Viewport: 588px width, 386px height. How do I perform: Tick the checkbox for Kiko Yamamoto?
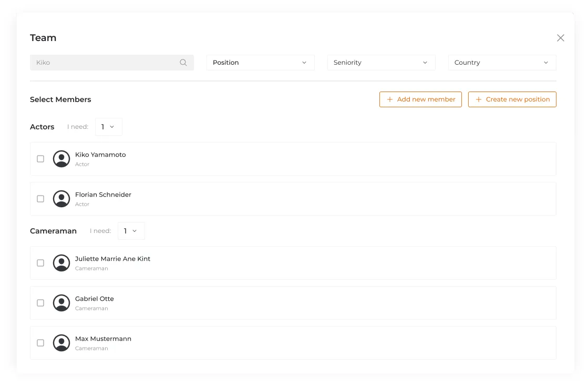40,159
